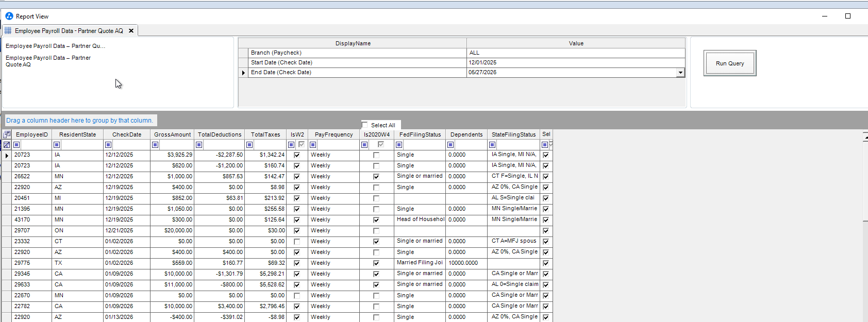Viewport: 868px width, 322px height.
Task: Uncheck Sel checkbox for employee 29707
Action: pos(546,231)
